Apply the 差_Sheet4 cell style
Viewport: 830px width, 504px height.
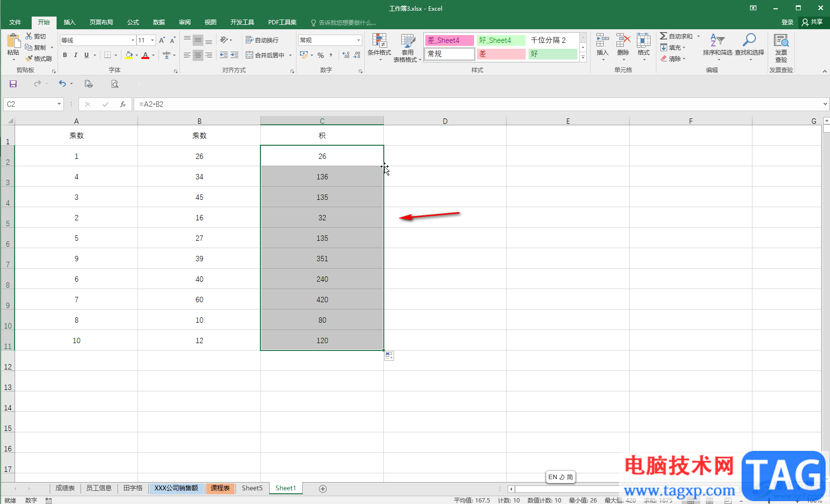[x=449, y=40]
